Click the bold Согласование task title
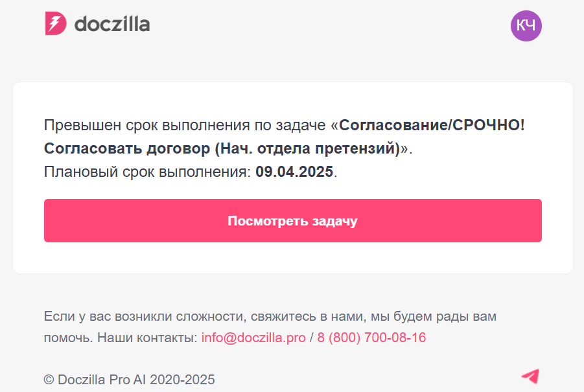 393,125
